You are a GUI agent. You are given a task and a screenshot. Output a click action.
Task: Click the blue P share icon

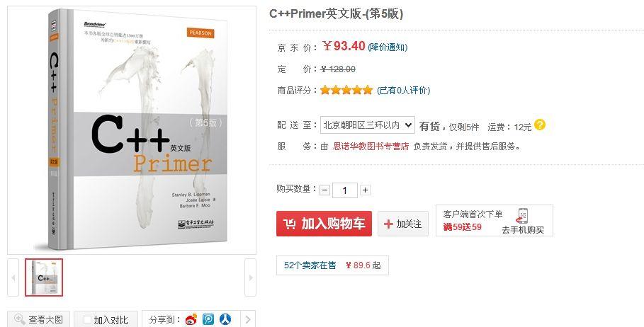point(208,320)
